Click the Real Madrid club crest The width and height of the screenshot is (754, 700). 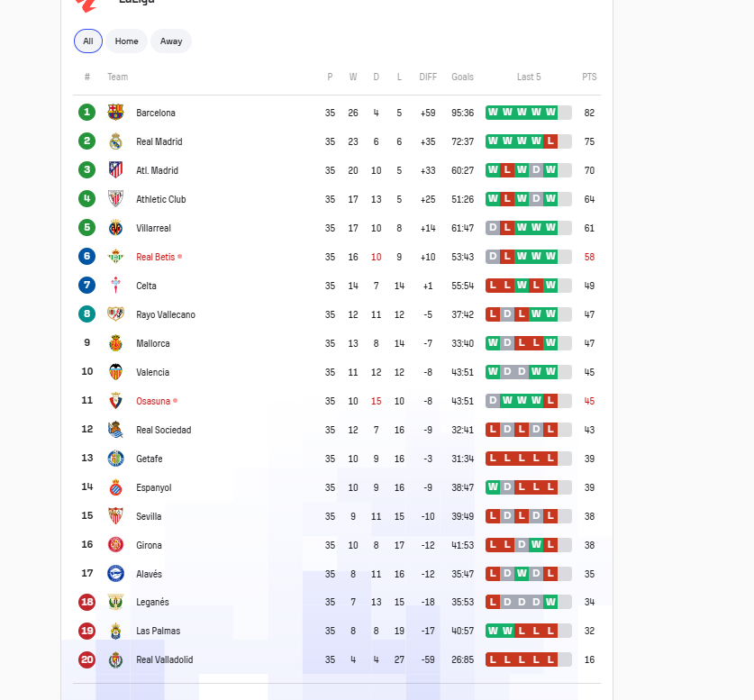[115, 141]
